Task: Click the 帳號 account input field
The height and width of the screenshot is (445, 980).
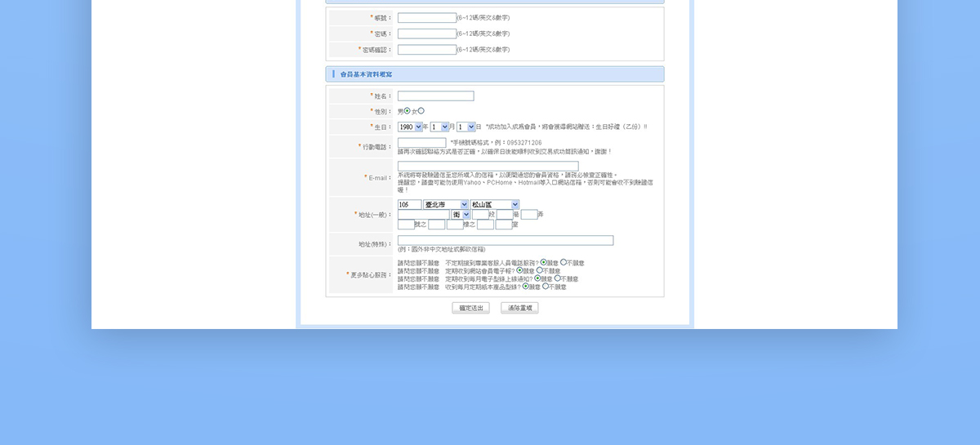Action: [x=426, y=17]
